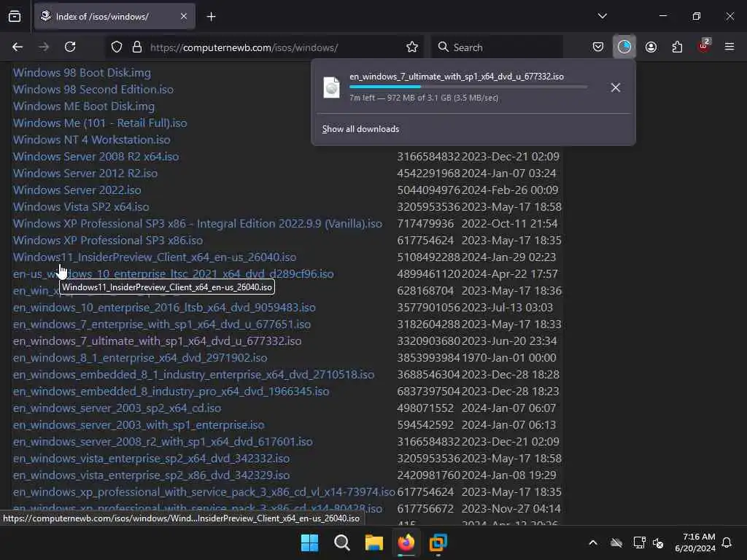Open VMware-style boxes app in taskbar
This screenshot has width=747, height=560.
[x=438, y=542]
